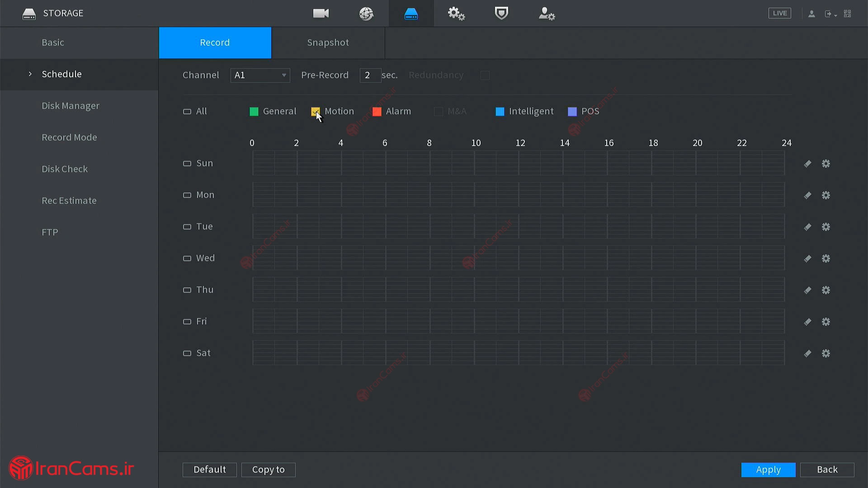Click the Pre-Record seconds field
The image size is (868, 488).
point(370,75)
